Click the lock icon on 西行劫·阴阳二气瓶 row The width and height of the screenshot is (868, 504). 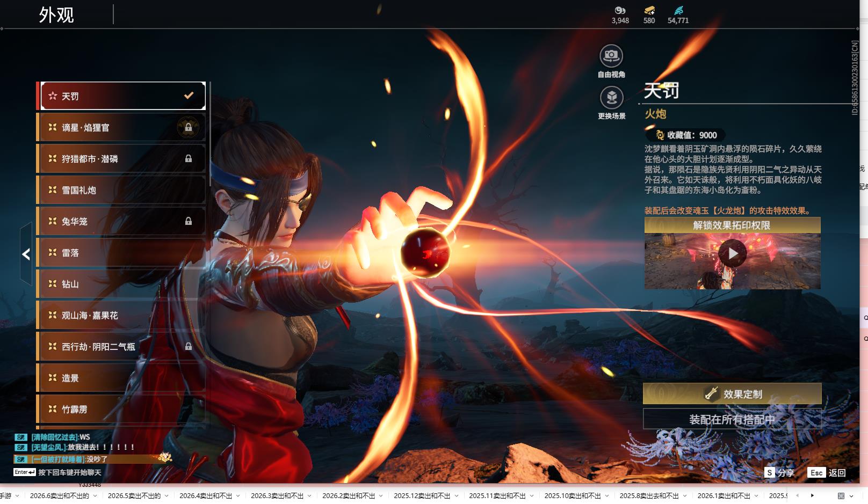pyautogui.click(x=189, y=347)
